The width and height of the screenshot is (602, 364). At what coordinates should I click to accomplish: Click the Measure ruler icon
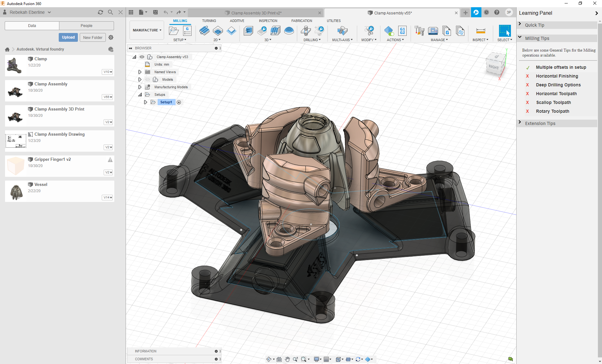[480, 31]
